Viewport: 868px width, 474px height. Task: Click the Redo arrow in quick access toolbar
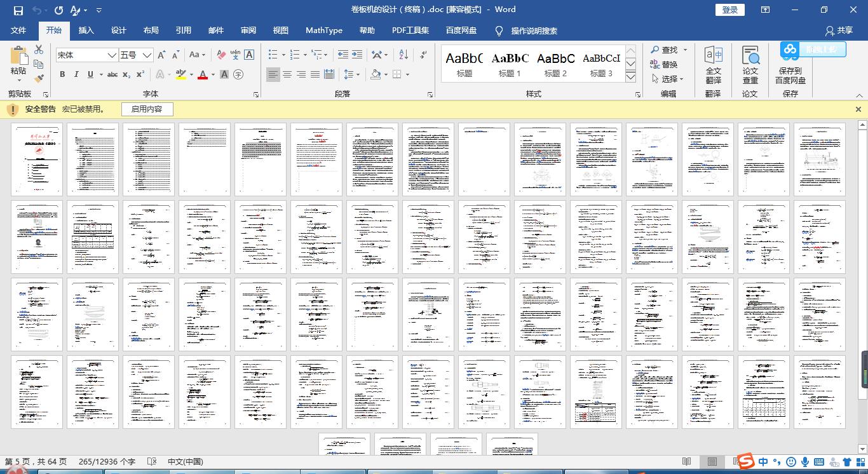pos(58,10)
